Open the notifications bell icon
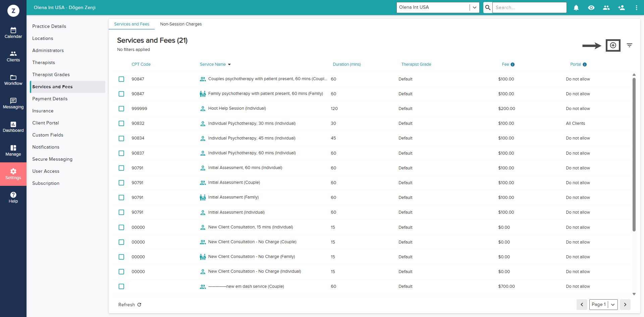 click(x=576, y=8)
